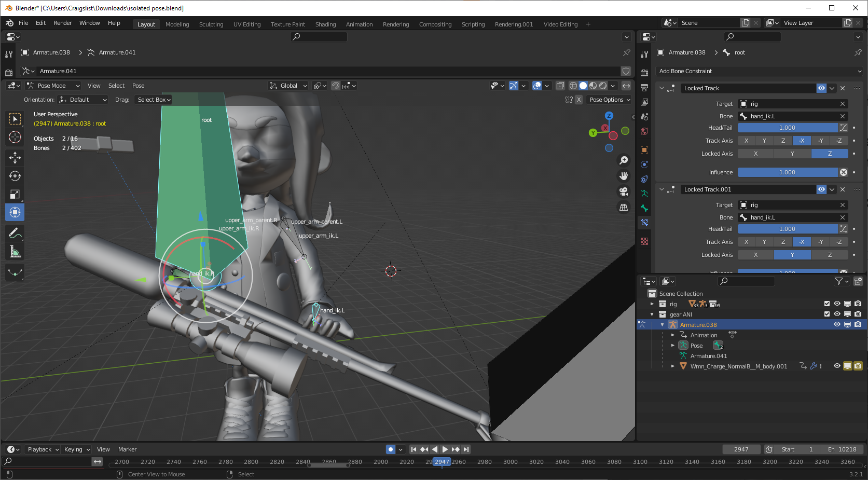868x480 pixels.
Task: Open the Object properties tab
Action: [644, 150]
